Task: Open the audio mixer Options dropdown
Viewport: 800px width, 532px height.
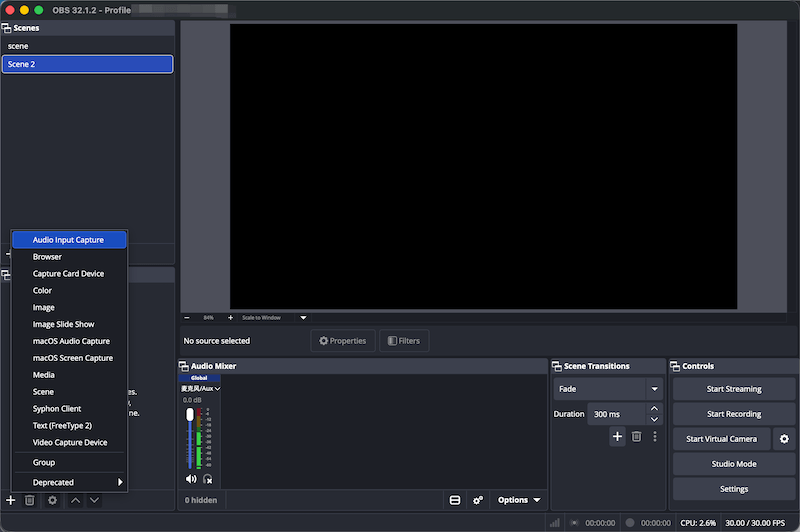Action: tap(519, 500)
